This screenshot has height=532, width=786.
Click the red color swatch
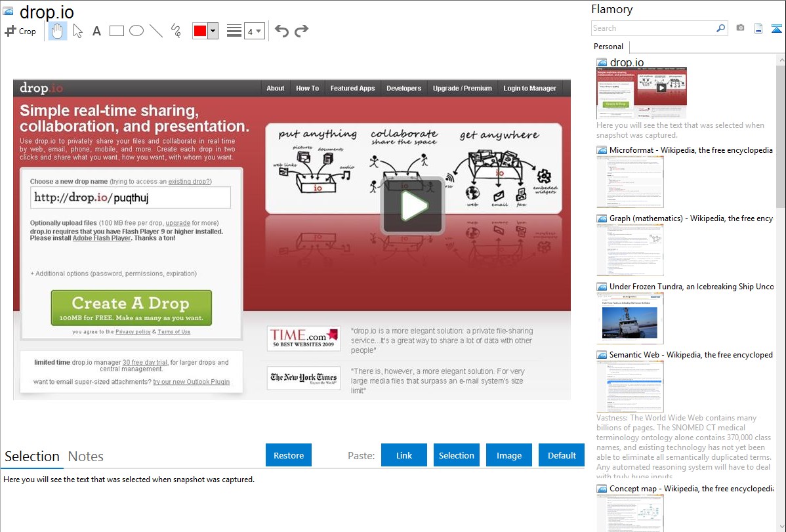point(200,31)
